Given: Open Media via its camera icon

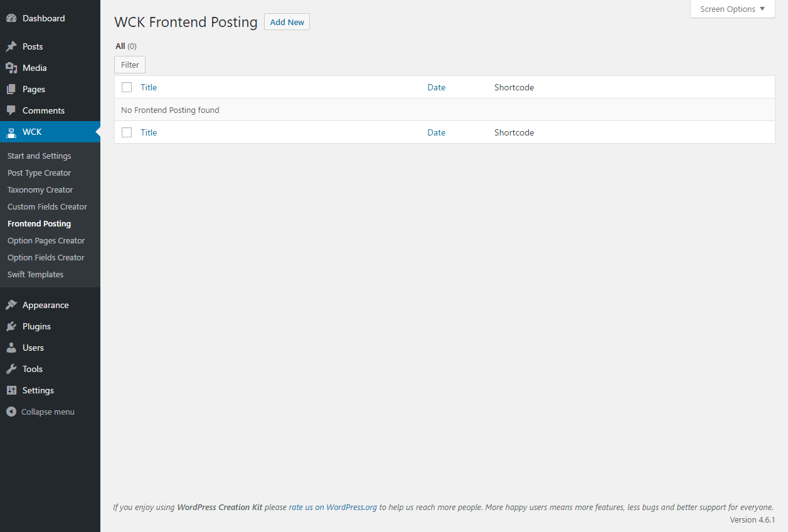Looking at the screenshot, I should (x=11, y=68).
